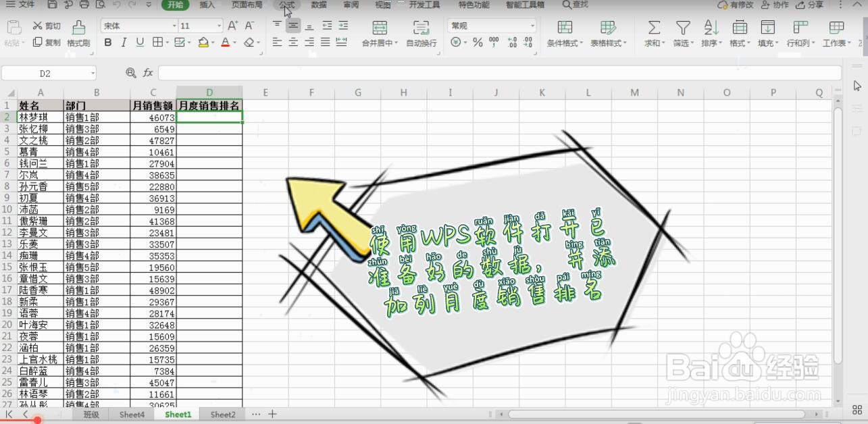Toggle align text right
Viewport: 868px width, 424px height.
coord(309,43)
